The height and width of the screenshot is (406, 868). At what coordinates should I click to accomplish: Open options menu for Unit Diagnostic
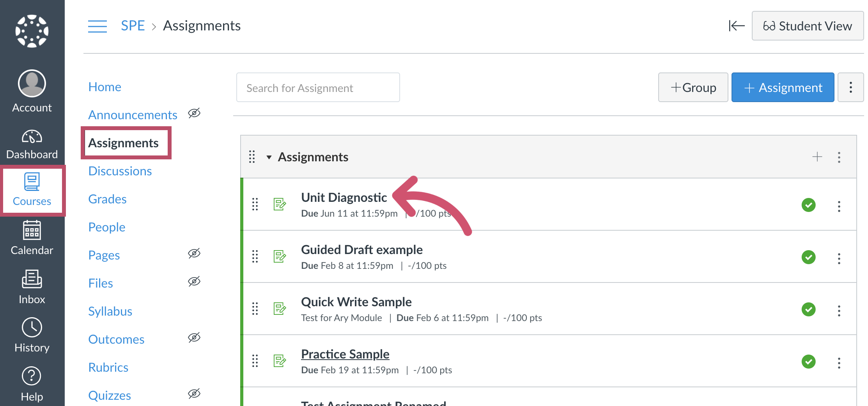[839, 206]
